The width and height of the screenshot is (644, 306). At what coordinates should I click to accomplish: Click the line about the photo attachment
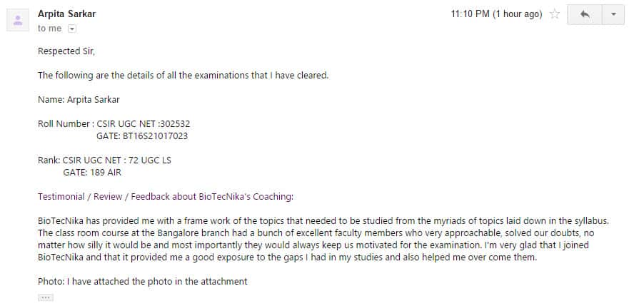[x=143, y=282]
